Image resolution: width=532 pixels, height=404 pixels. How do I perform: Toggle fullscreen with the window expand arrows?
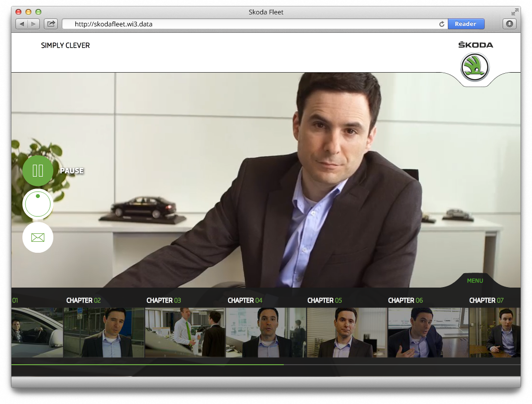(x=515, y=12)
